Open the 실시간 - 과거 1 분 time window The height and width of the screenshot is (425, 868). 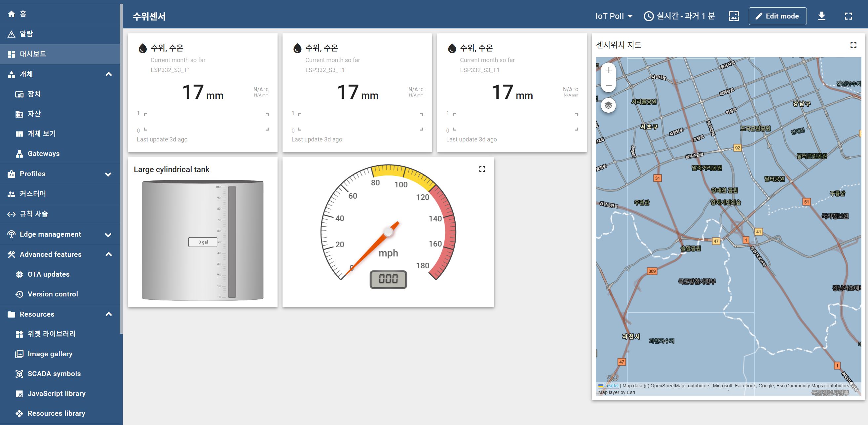[679, 16]
